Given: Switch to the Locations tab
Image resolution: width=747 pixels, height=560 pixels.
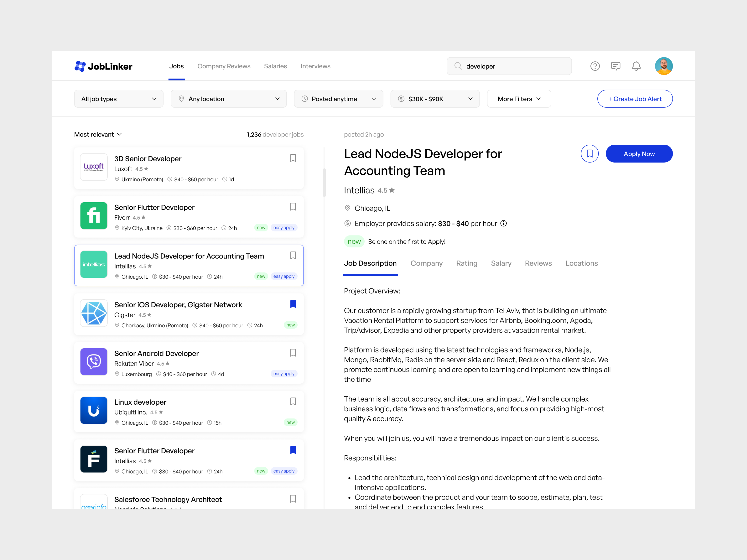Looking at the screenshot, I should pyautogui.click(x=581, y=263).
